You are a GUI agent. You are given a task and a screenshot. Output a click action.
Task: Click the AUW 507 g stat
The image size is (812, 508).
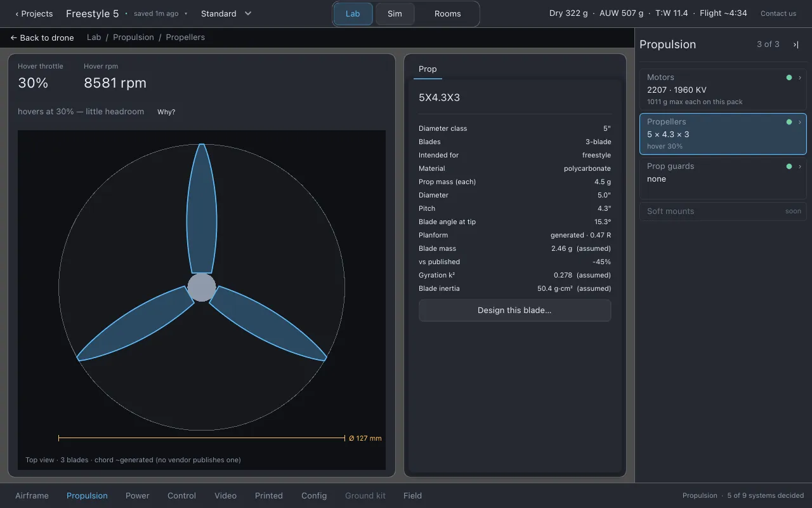coord(621,13)
